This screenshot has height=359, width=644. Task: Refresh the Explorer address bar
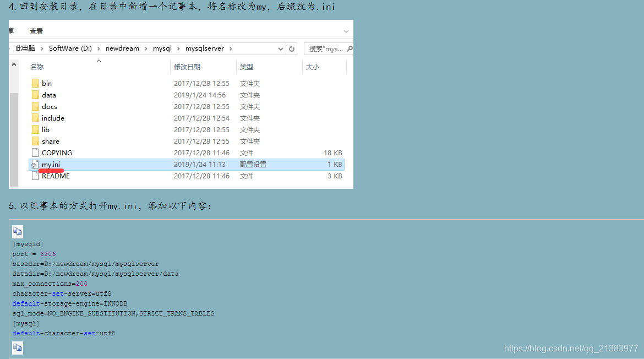click(x=292, y=48)
